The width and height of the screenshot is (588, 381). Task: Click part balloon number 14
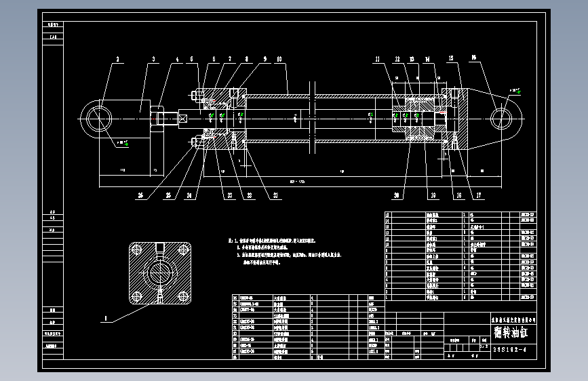click(427, 59)
